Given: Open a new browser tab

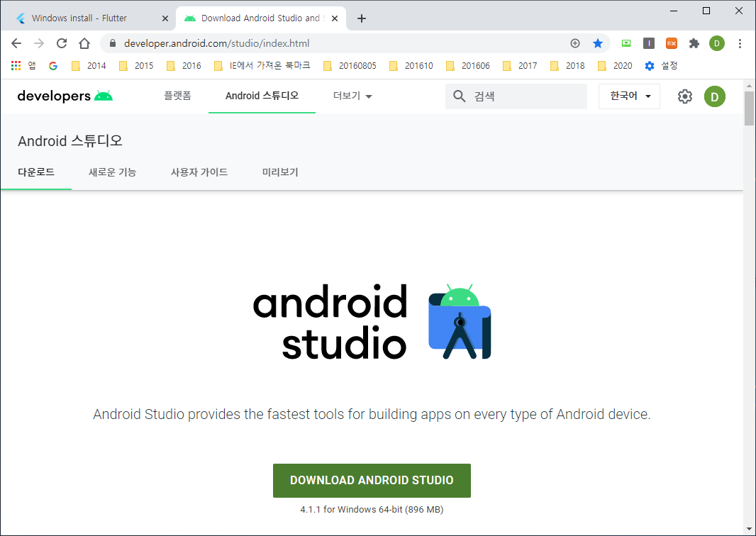Looking at the screenshot, I should tap(362, 18).
